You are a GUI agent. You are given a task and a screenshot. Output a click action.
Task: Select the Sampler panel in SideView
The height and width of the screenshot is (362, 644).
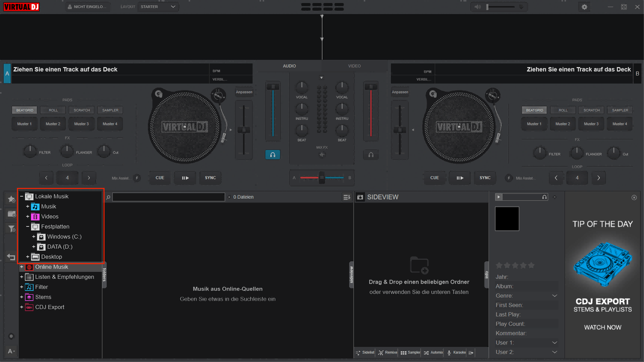[410, 352]
